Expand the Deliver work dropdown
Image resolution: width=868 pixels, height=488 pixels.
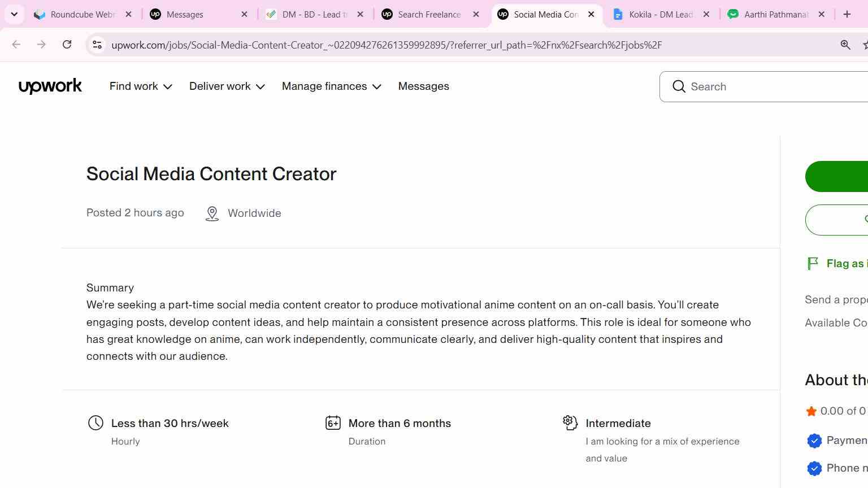click(227, 86)
